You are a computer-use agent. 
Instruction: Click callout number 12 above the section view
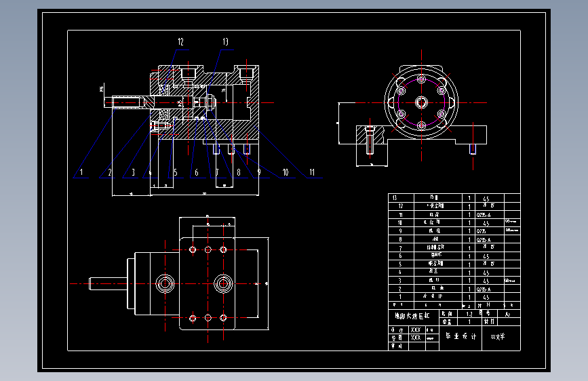pyautogui.click(x=181, y=41)
